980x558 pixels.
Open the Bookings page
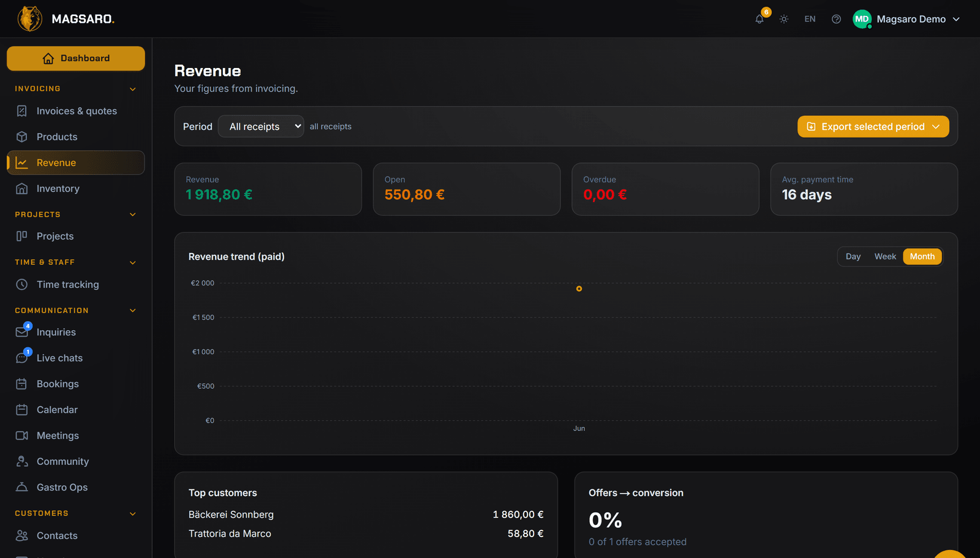(x=76, y=384)
